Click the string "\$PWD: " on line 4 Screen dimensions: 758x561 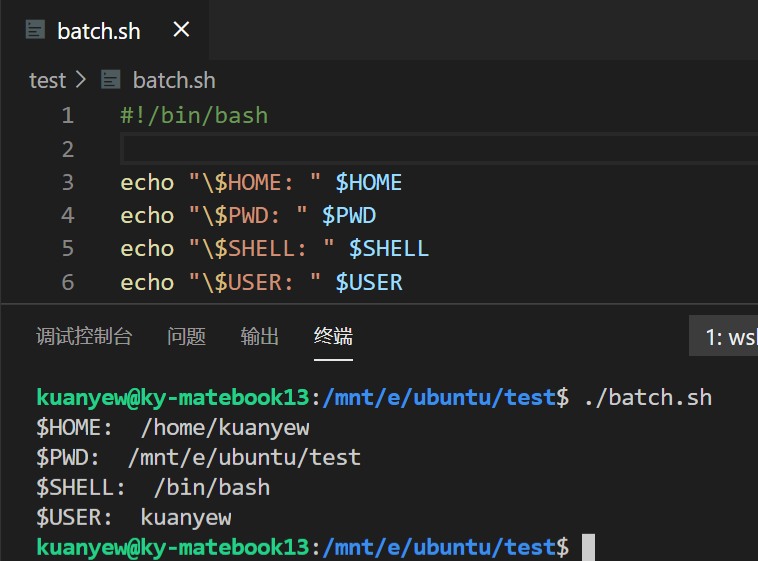click(248, 215)
